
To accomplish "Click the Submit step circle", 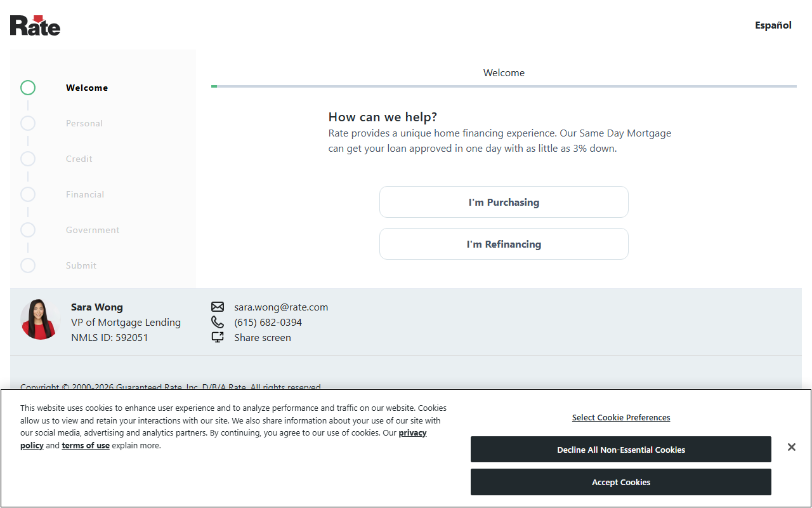I will (28, 265).
